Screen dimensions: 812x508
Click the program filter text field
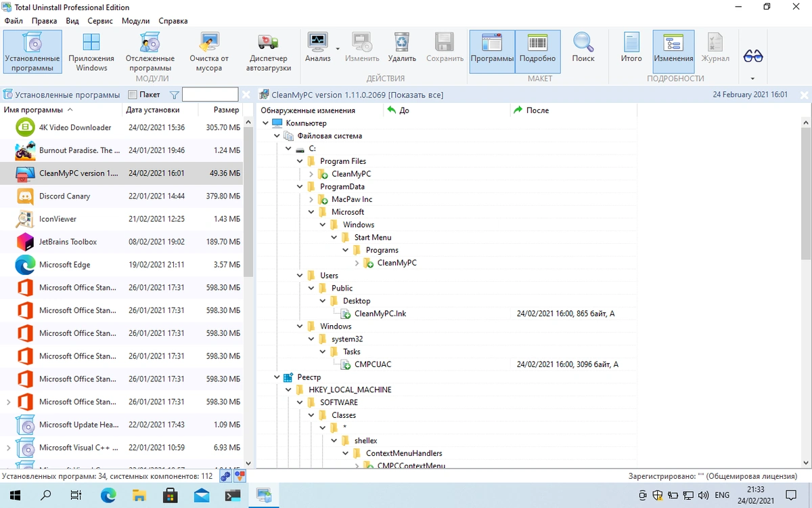(210, 95)
